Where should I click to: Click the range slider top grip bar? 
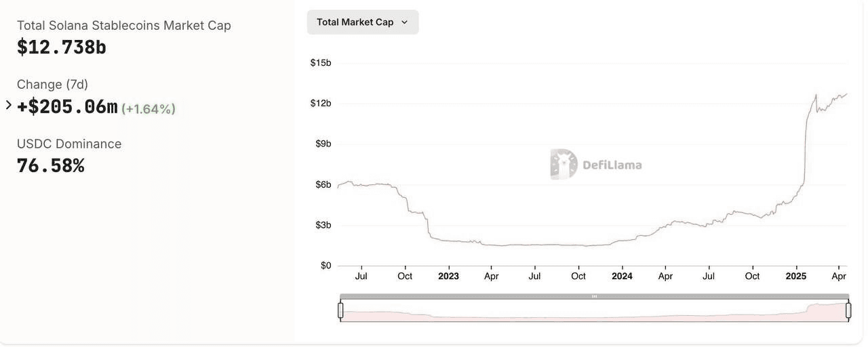point(594,296)
